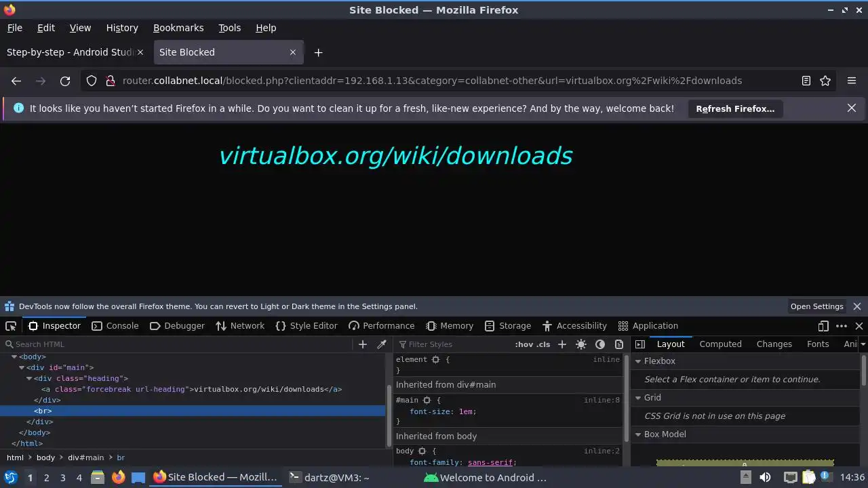Collapse the Grid section
Viewport: 868px width, 488px height.
point(638,398)
